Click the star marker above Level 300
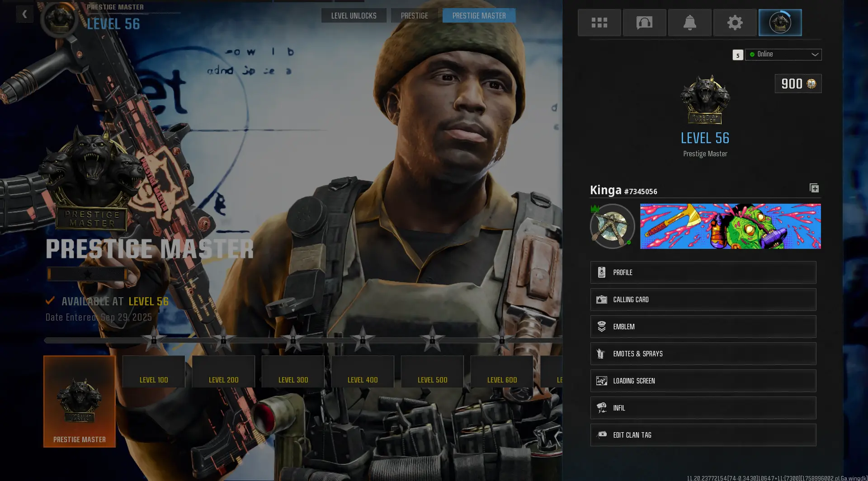The image size is (868, 481). tap(293, 339)
